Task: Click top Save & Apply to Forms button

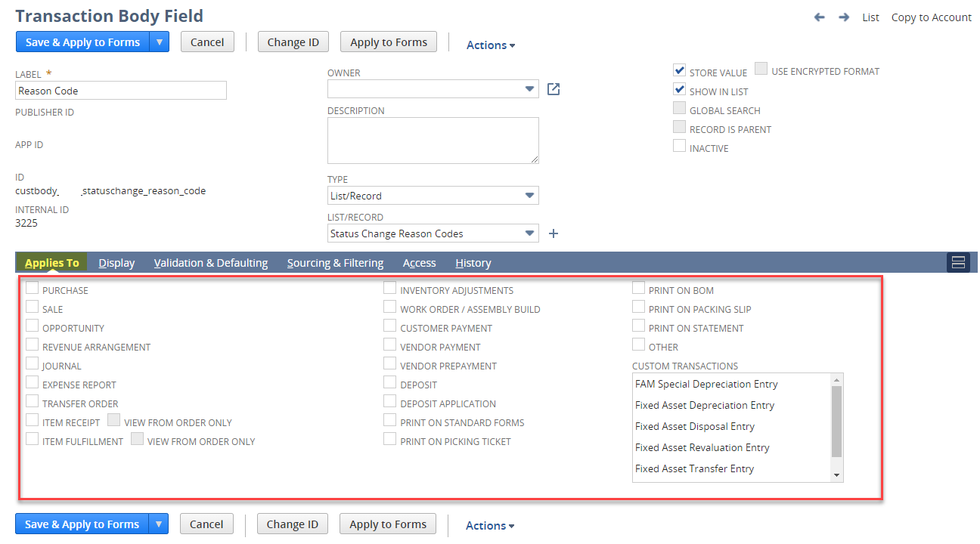Action: click(82, 42)
